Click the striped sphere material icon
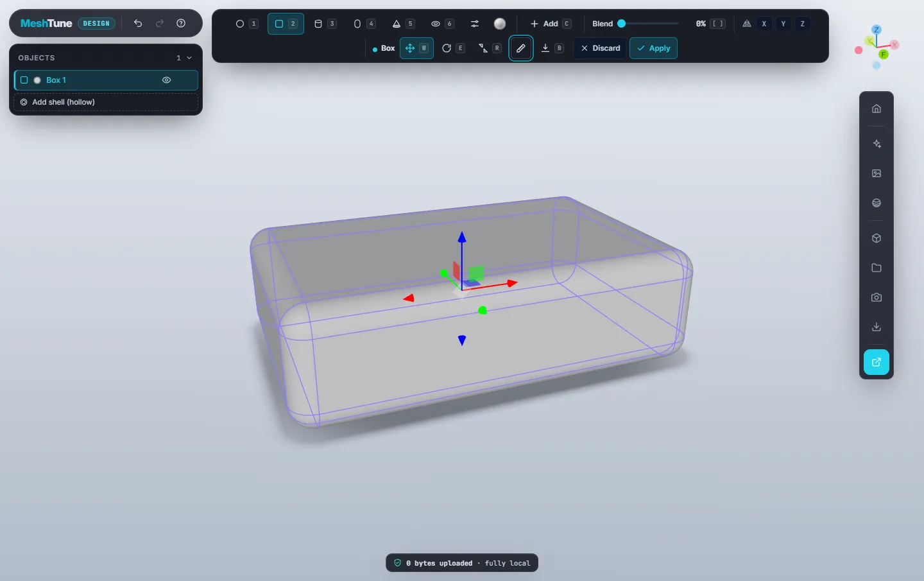The image size is (924, 581). click(877, 203)
